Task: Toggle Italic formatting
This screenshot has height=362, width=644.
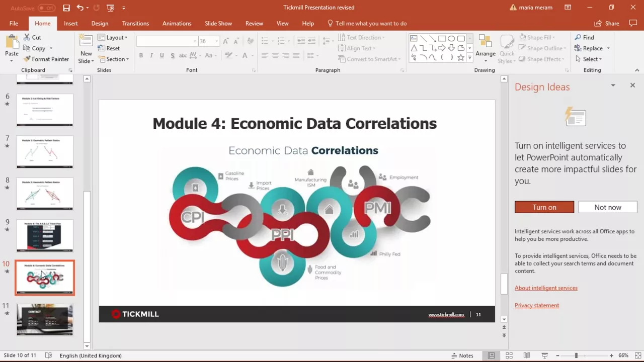Action: coord(151,55)
